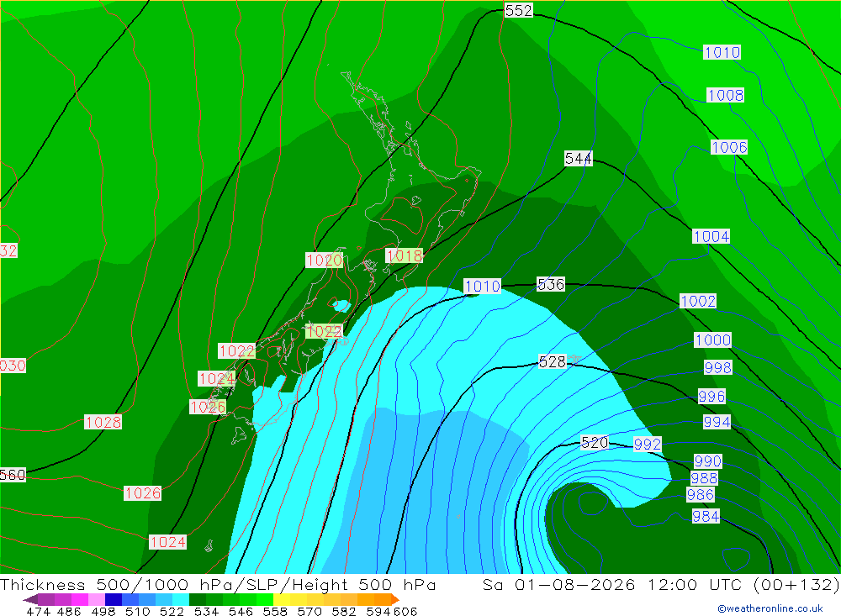Click the 570 value in the legend
Screen dimensions: 841x616
[309, 611]
